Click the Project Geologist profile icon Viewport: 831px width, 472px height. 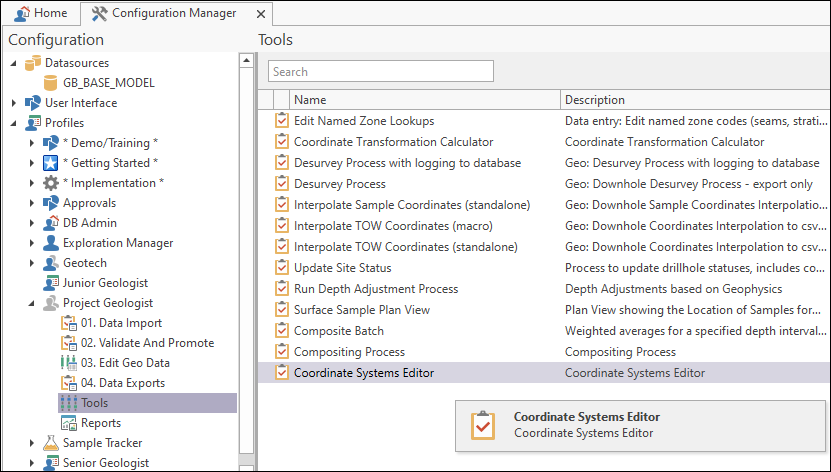tap(50, 303)
